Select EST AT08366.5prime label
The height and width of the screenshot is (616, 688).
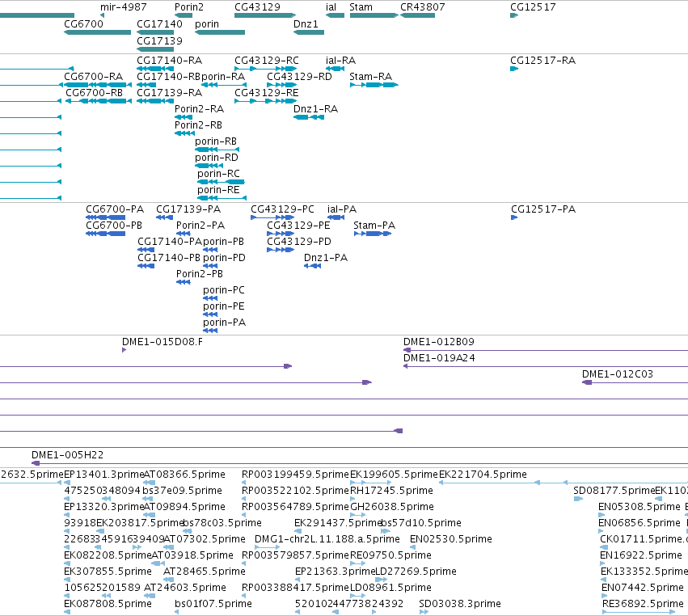click(x=184, y=475)
